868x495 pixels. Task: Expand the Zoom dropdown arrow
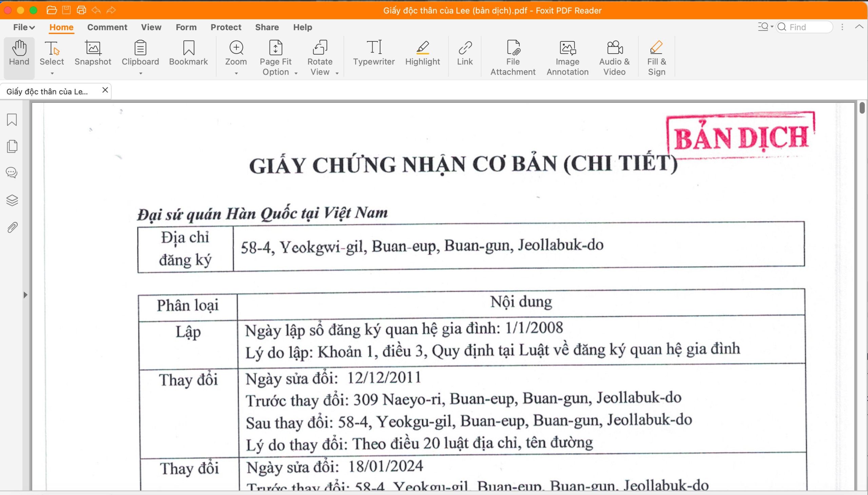click(x=236, y=73)
